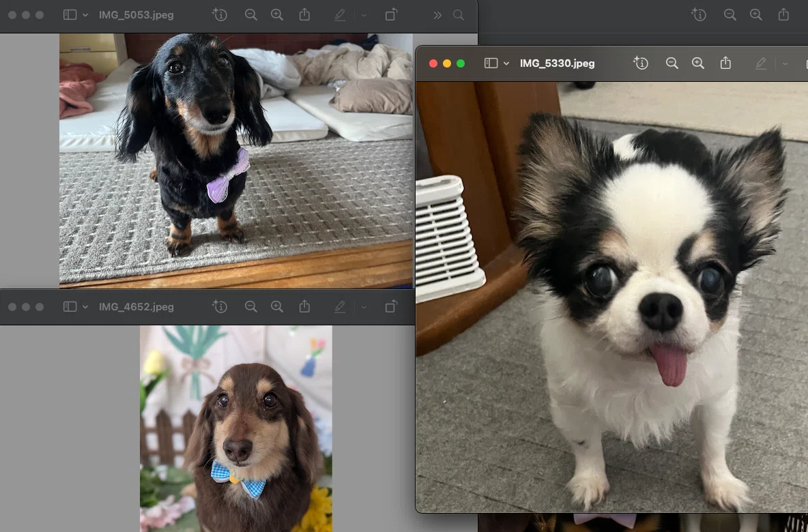Image resolution: width=808 pixels, height=532 pixels.
Task: Show inspector info for IMG_5330.jpeg
Action: click(641, 63)
